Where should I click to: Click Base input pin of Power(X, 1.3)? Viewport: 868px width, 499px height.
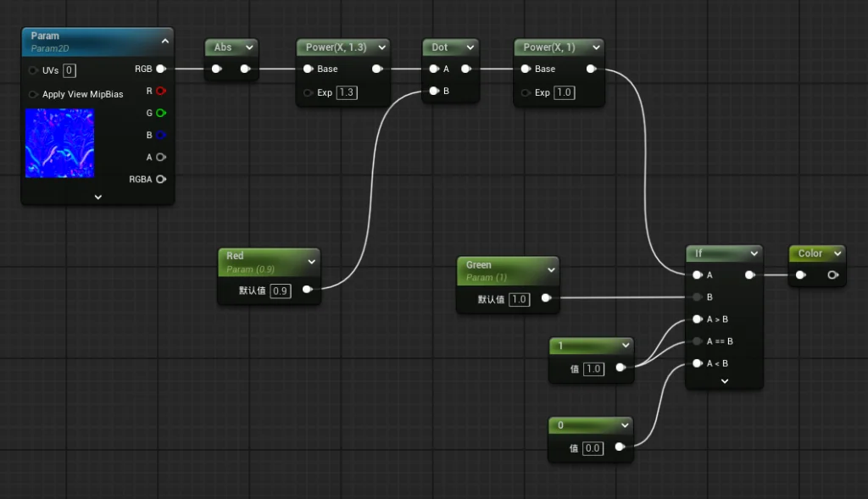coord(309,69)
